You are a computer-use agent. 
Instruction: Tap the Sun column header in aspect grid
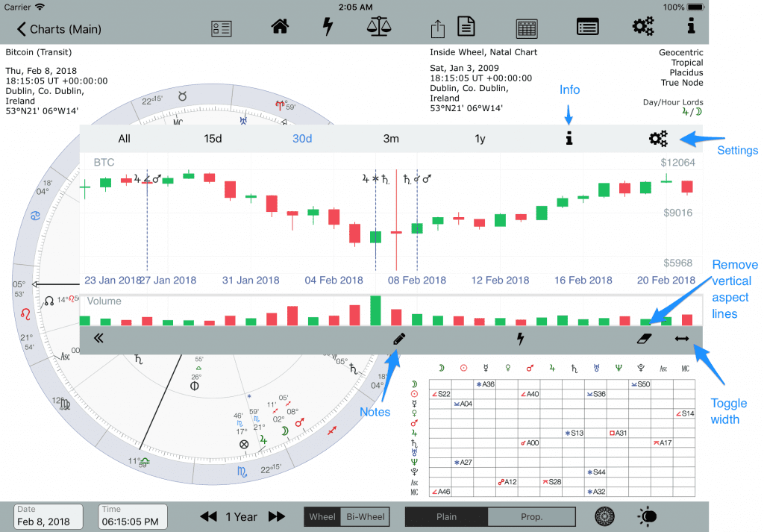[x=463, y=369]
